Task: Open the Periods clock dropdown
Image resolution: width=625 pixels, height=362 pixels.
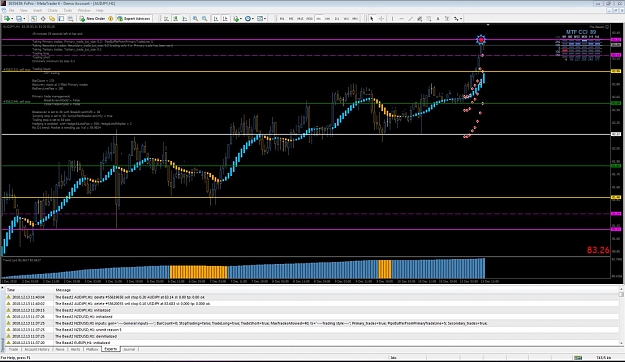Action: click(x=249, y=18)
